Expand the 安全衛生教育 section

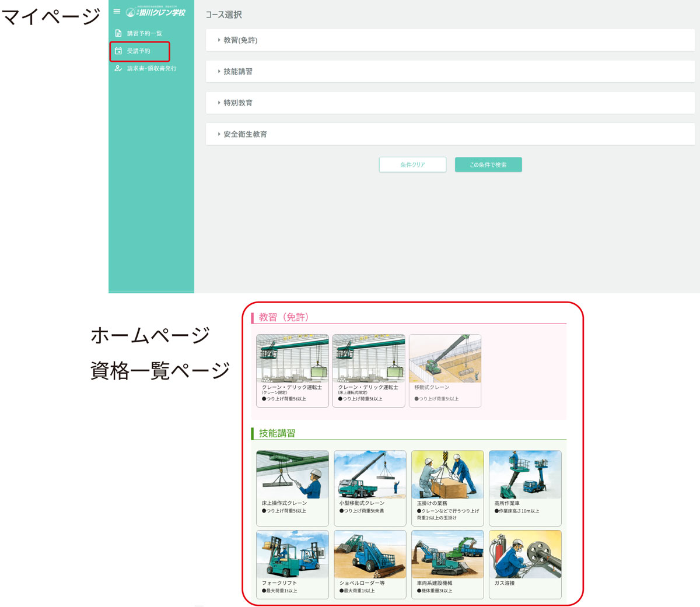coord(449,134)
